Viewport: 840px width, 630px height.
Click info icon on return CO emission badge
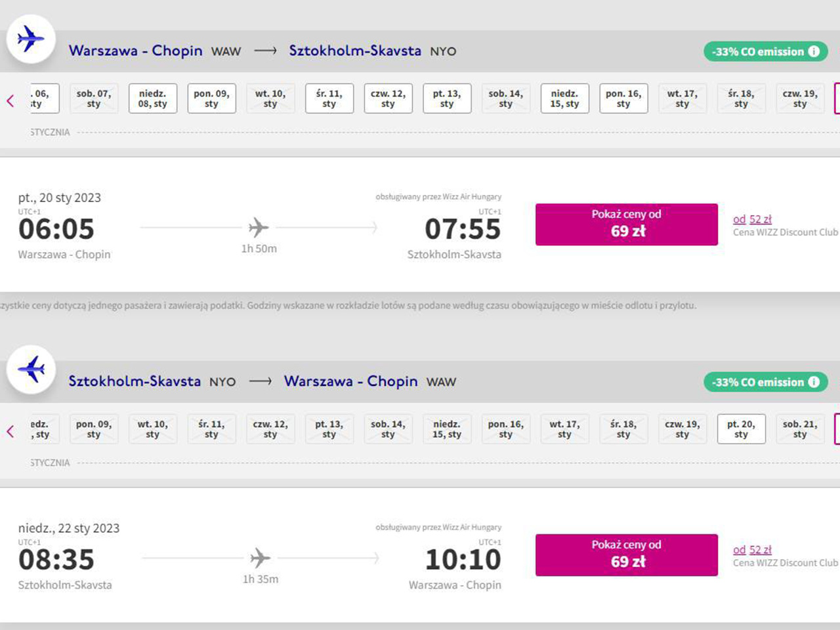[814, 382]
